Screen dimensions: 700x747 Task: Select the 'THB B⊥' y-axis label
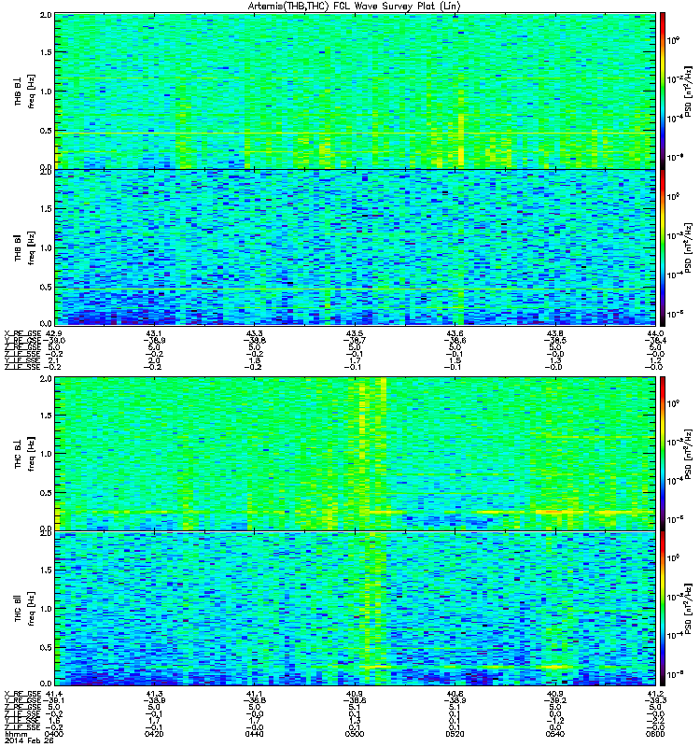click(x=18, y=91)
